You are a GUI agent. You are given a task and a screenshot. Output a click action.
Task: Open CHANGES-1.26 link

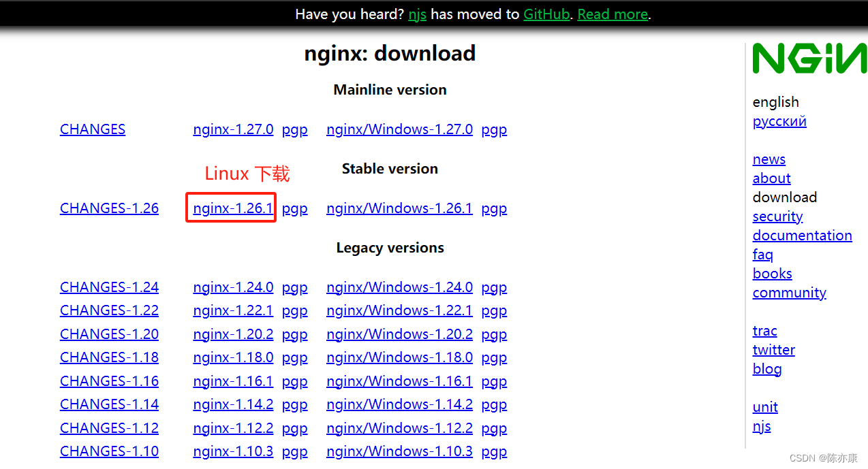(109, 208)
